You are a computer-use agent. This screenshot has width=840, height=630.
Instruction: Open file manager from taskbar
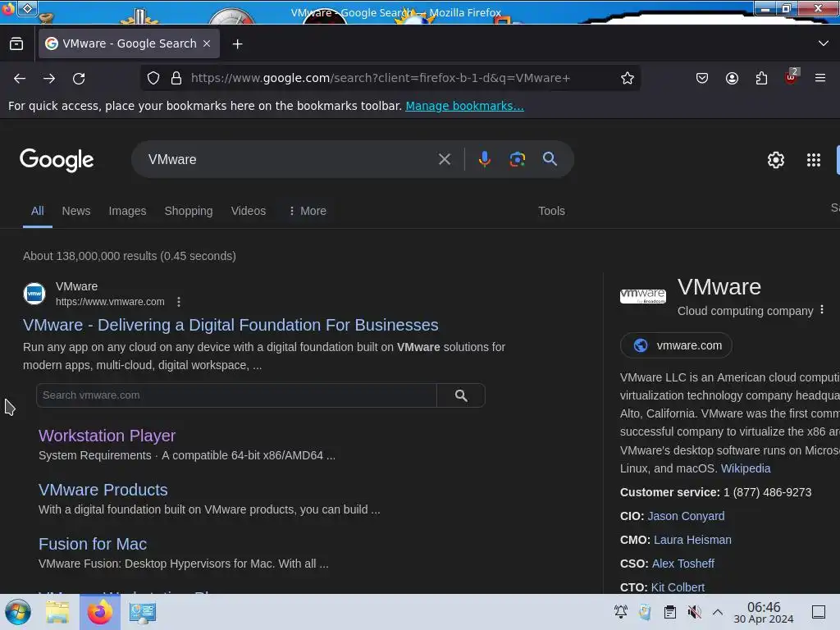[x=57, y=612]
